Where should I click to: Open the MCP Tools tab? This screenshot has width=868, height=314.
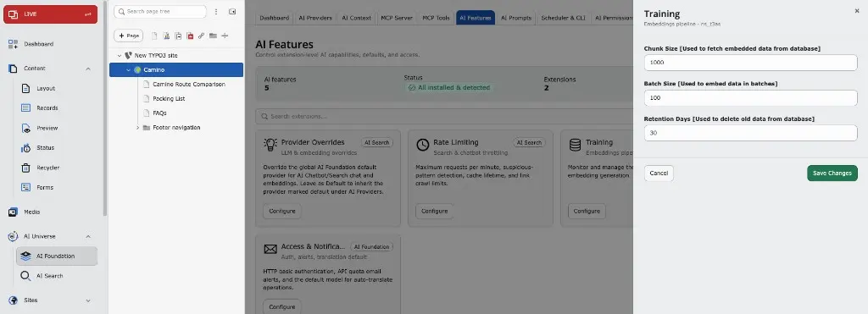[437, 18]
